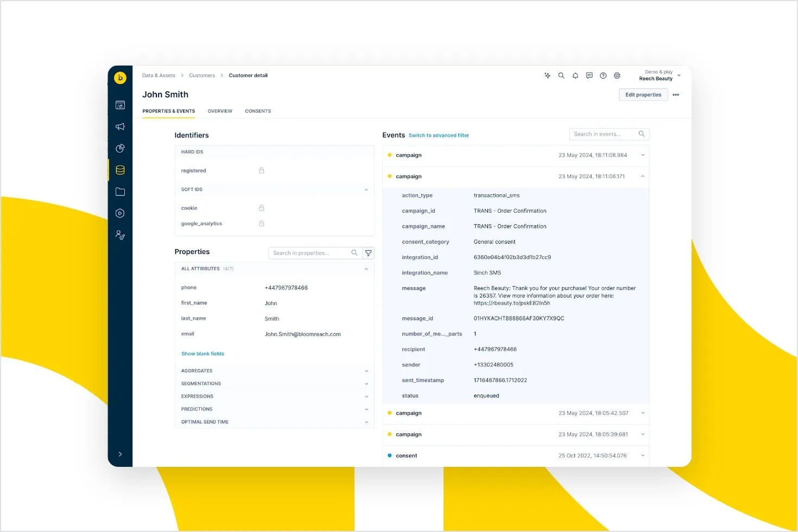Switch to the Overview tab
The width and height of the screenshot is (798, 532).
click(x=220, y=111)
